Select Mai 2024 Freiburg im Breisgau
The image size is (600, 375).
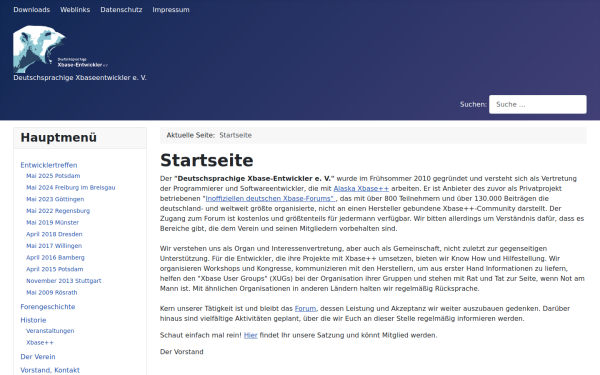(x=70, y=188)
